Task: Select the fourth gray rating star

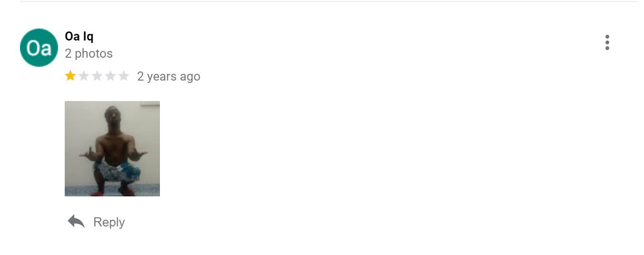Action: coord(110,76)
